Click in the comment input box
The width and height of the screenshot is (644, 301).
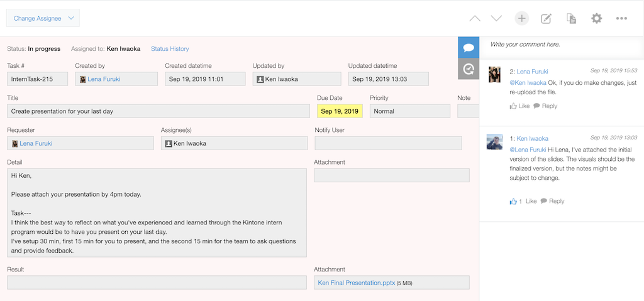pos(560,45)
